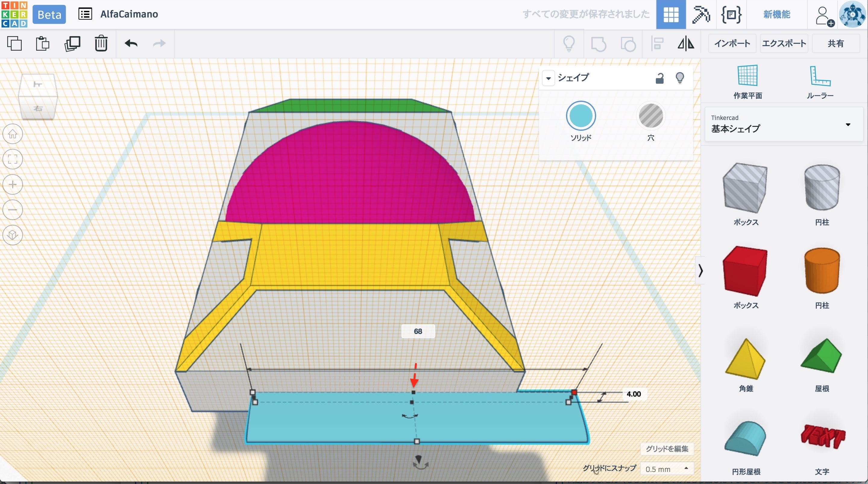Click the グリッドを編集 button
This screenshot has height=484, width=868.
click(667, 449)
